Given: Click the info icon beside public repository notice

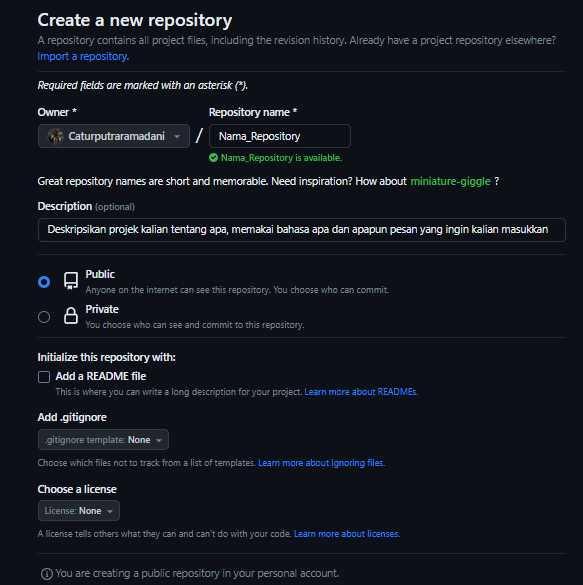Looking at the screenshot, I should [47, 574].
